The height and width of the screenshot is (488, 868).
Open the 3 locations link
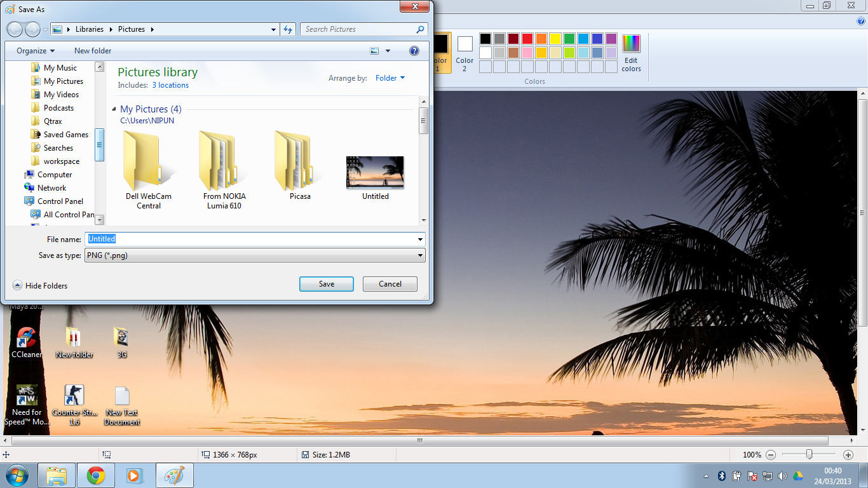coord(170,85)
